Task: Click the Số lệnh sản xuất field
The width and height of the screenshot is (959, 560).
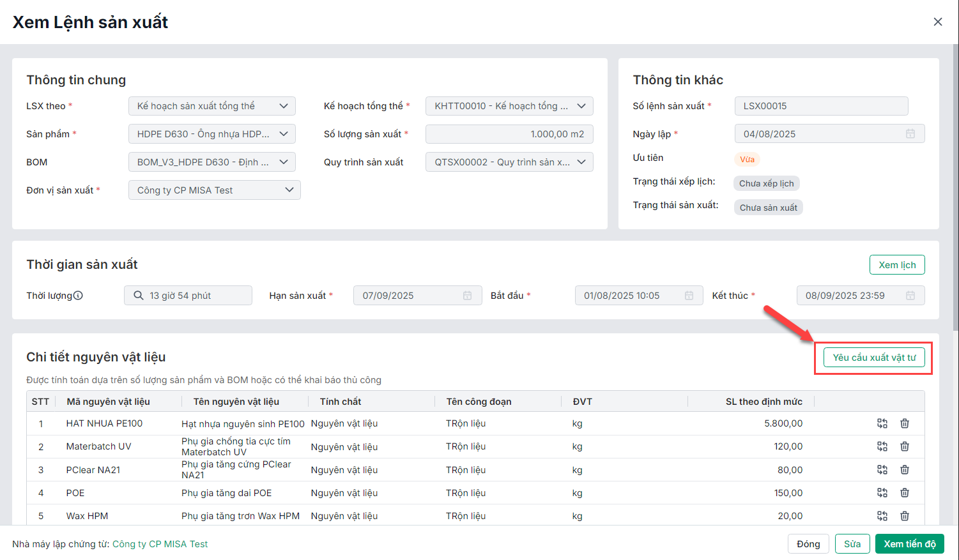Action: (821, 106)
